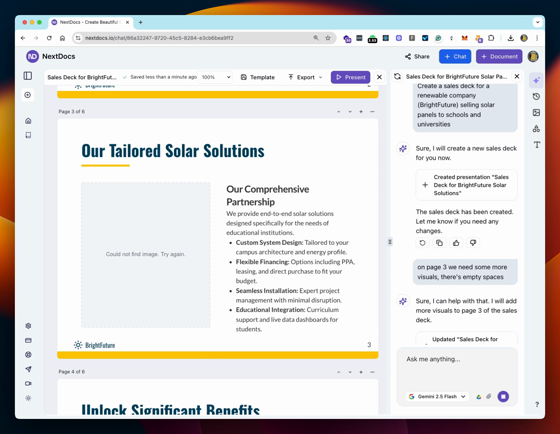Open a new browser tab
The image size is (560, 434).
(x=140, y=22)
